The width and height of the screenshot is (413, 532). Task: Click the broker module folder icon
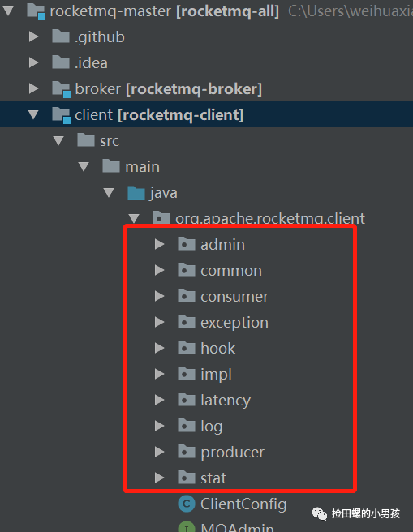click(x=62, y=89)
